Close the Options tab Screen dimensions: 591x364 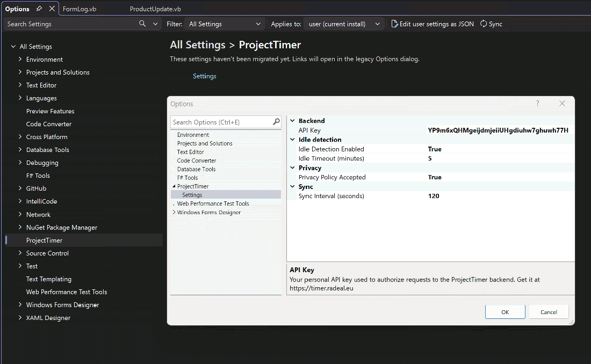point(52,8)
